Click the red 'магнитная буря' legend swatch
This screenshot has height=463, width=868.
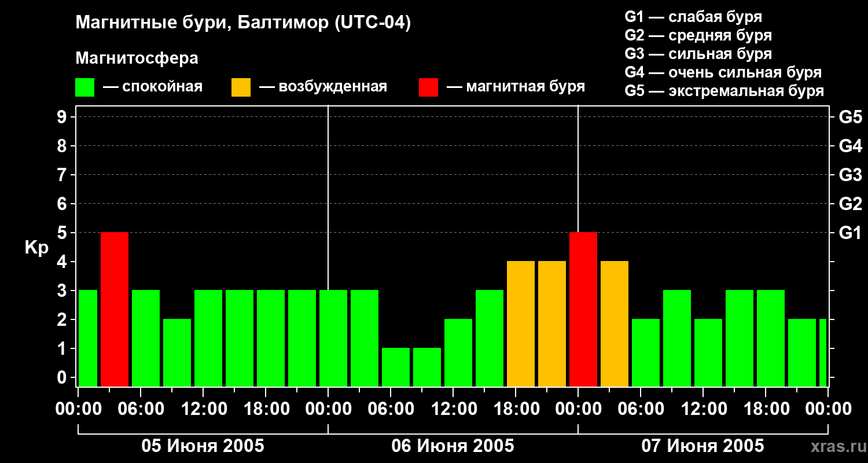tap(428, 87)
